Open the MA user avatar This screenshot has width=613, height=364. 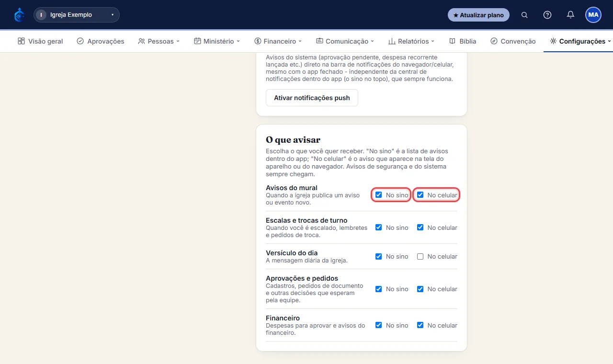pos(593,15)
